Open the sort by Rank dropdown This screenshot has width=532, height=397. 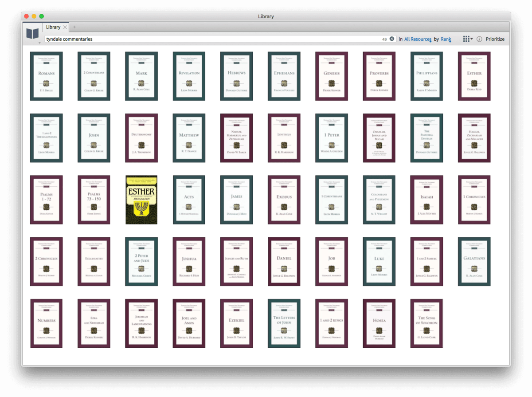tap(446, 39)
